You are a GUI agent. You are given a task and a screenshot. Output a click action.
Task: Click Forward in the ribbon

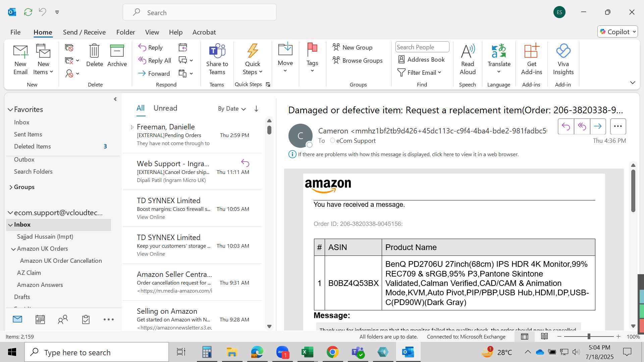[x=154, y=73]
